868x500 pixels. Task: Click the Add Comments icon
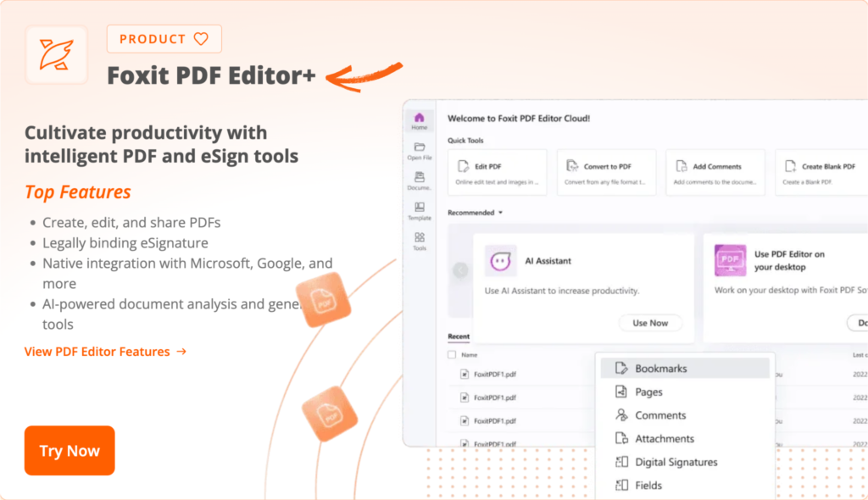point(682,166)
